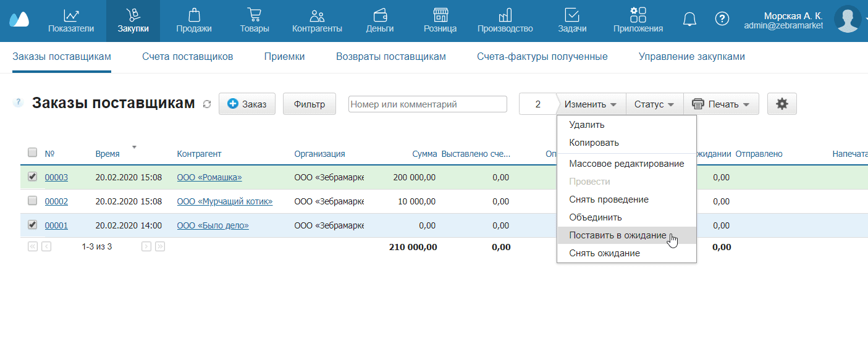
Task: Uncheck the order 00003 checkbox
Action: point(33,177)
